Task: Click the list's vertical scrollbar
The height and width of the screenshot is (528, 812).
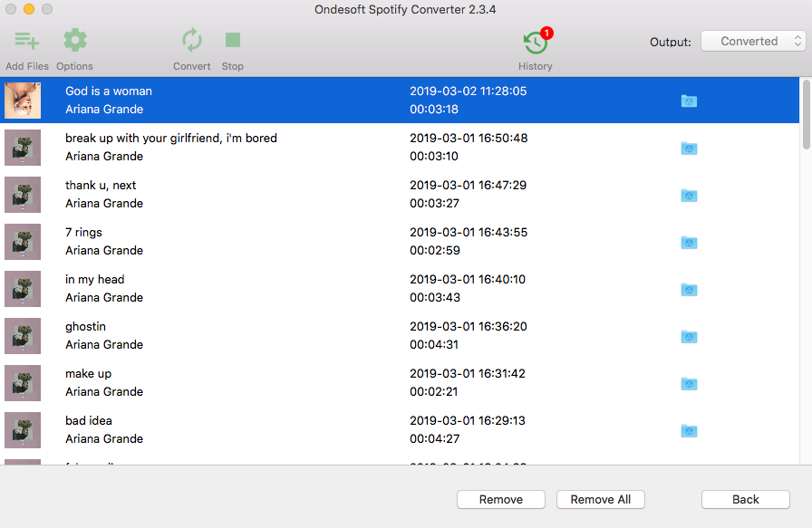Action: click(x=806, y=114)
